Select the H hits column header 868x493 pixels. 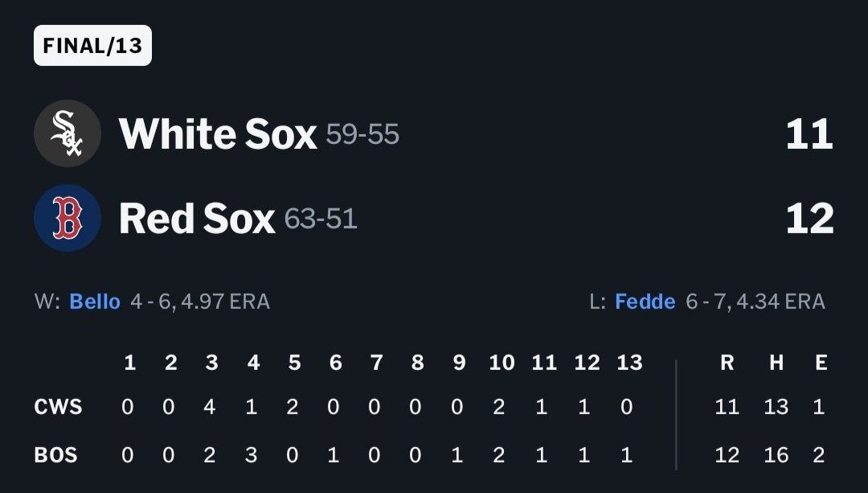point(776,363)
